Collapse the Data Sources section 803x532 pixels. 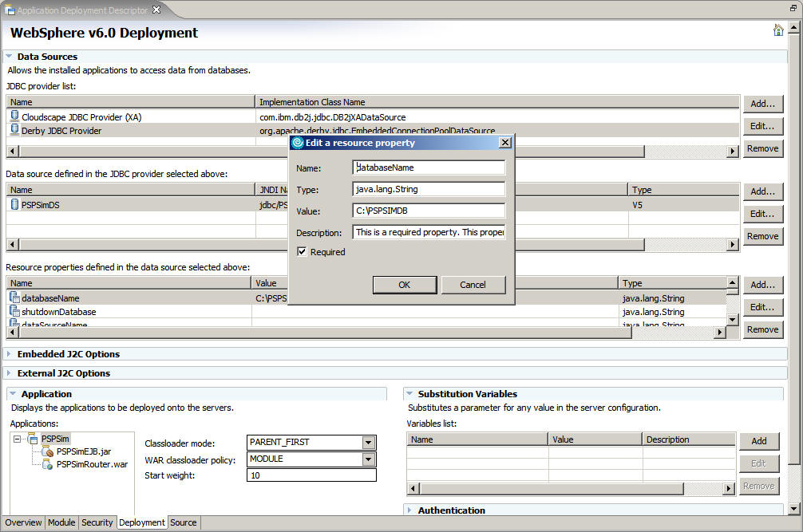click(x=9, y=57)
